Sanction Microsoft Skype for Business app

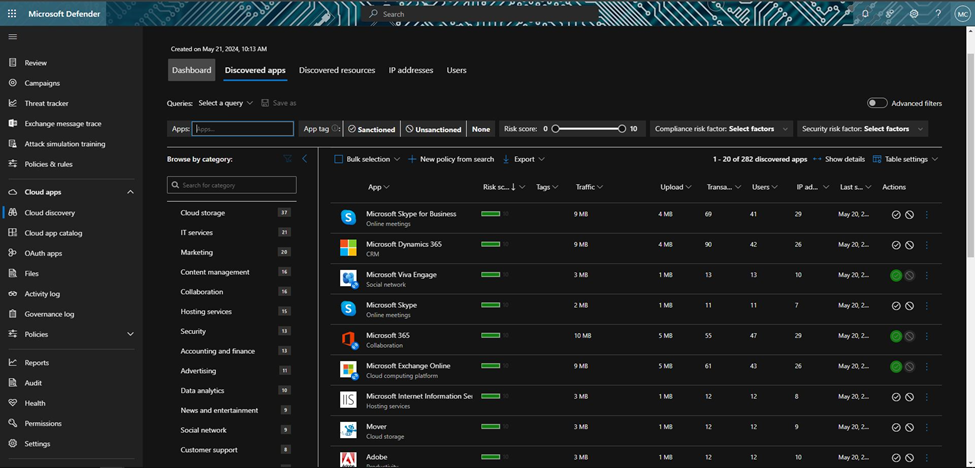(x=896, y=214)
